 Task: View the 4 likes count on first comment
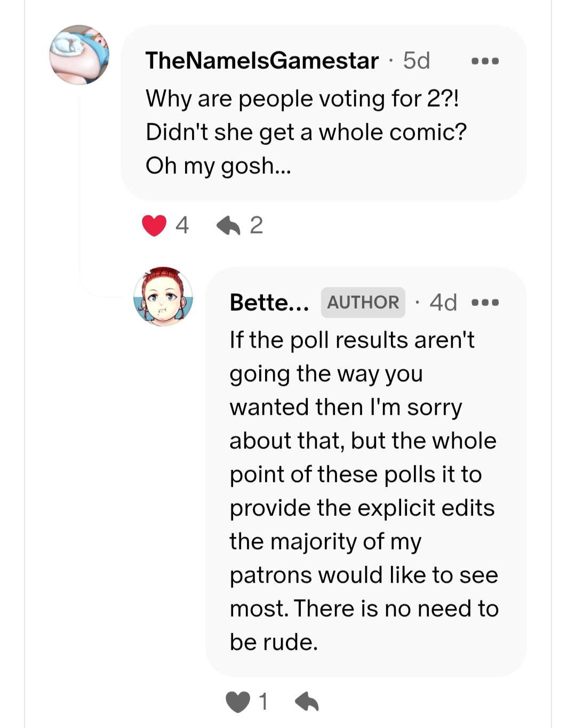click(x=182, y=225)
